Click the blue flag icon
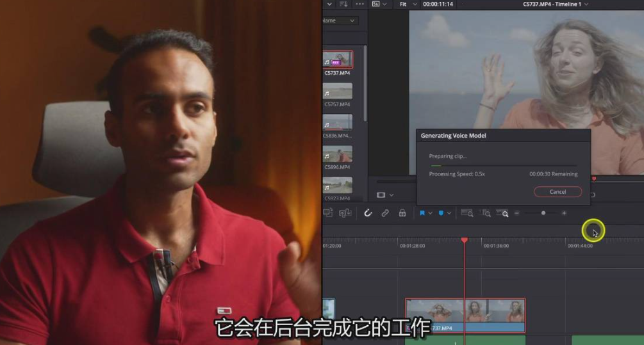The height and width of the screenshot is (345, 644). pyautogui.click(x=422, y=213)
